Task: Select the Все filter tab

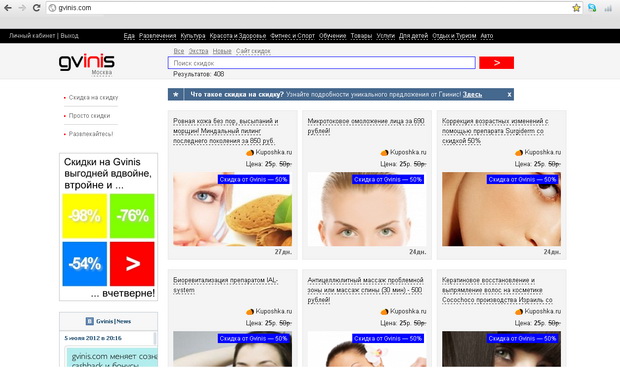Action: (x=179, y=51)
